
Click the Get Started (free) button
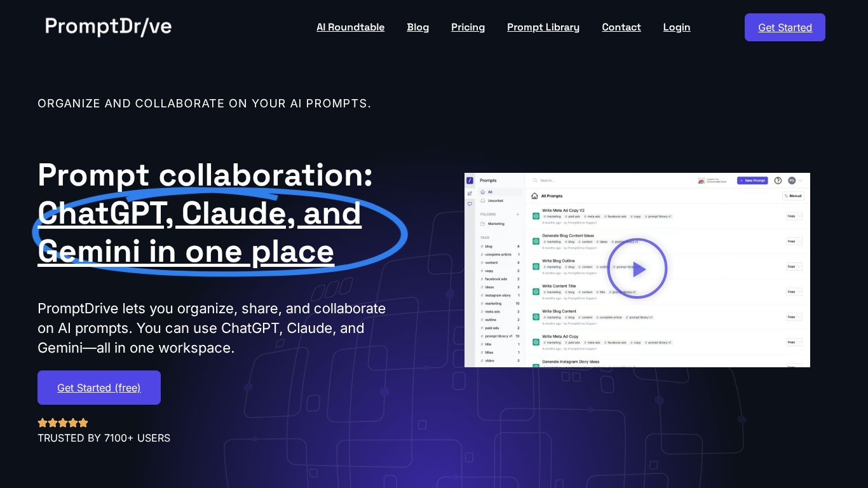tap(99, 388)
